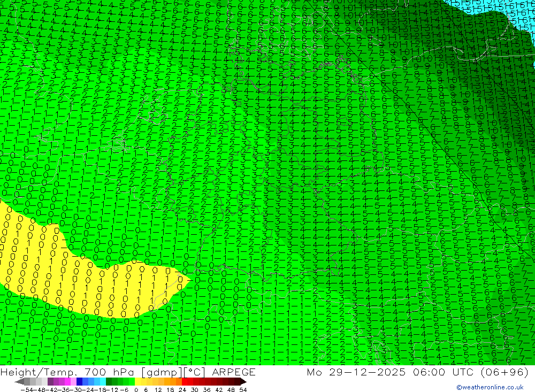This screenshot has height=392, width=535.
Task: Click the darkest green legend swatch above -12
Action: pos(109,381)
